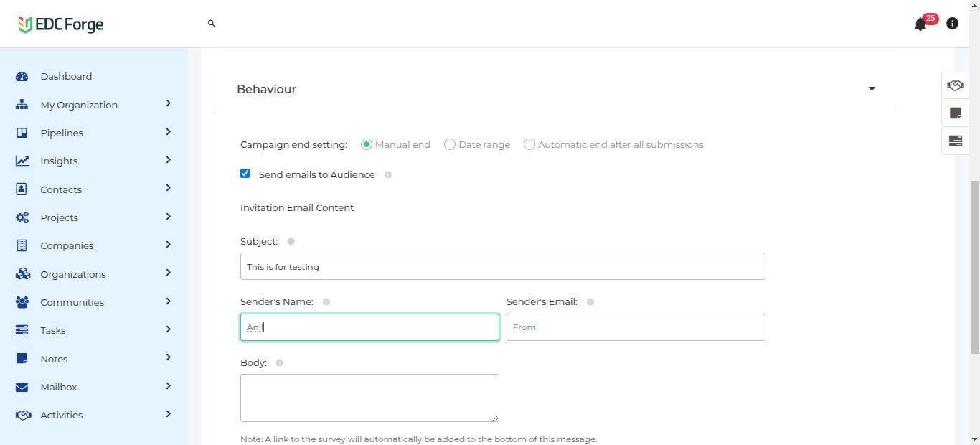Collapse the Behaviour section arrow
Viewport: 980px width, 445px height.
872,89
